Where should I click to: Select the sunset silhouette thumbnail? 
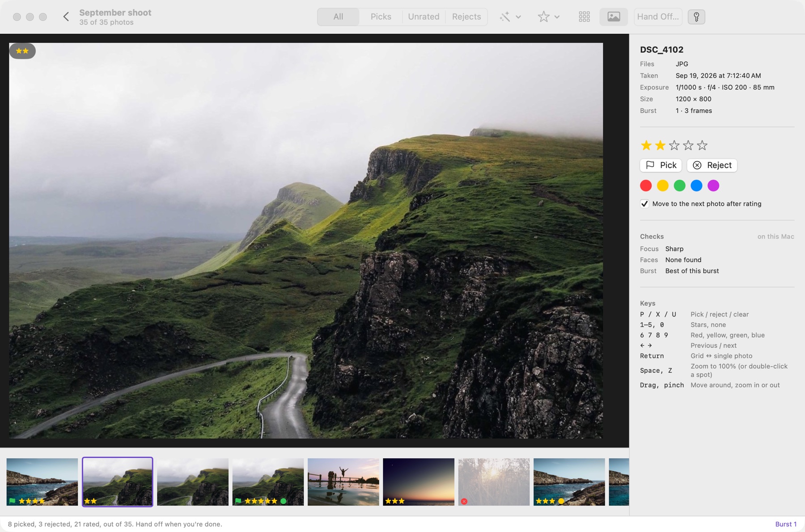[343, 482]
